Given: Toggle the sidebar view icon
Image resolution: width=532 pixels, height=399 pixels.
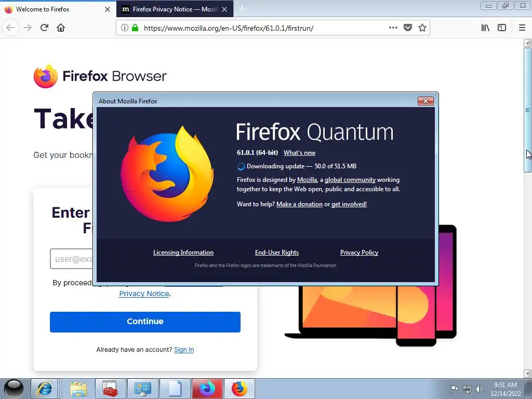Looking at the screenshot, I should point(502,28).
